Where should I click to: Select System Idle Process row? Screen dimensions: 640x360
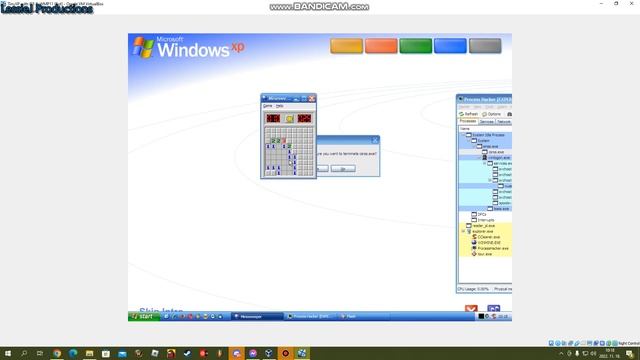485,135
